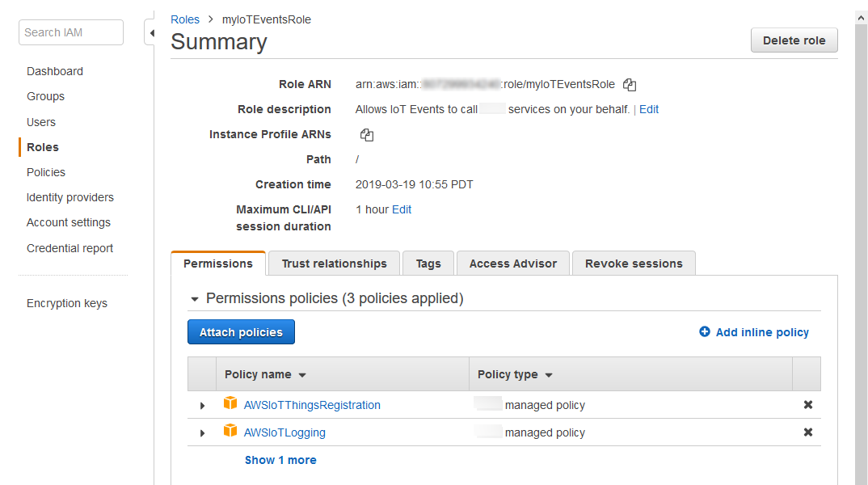Viewport: 868px width, 485px height.
Task: Collapse the Permissions policies section
Action: coord(194,299)
